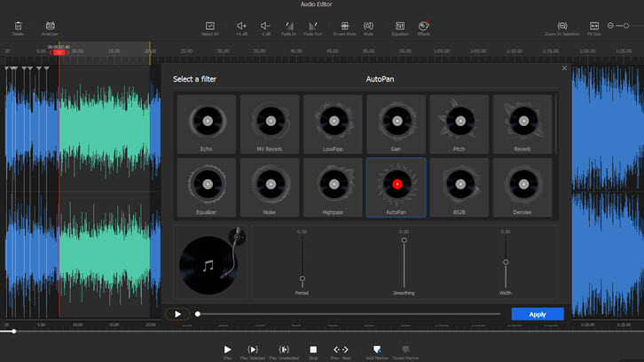Image resolution: width=644 pixels, height=362 pixels.
Task: Click the Period slider handle
Action: [x=302, y=279]
